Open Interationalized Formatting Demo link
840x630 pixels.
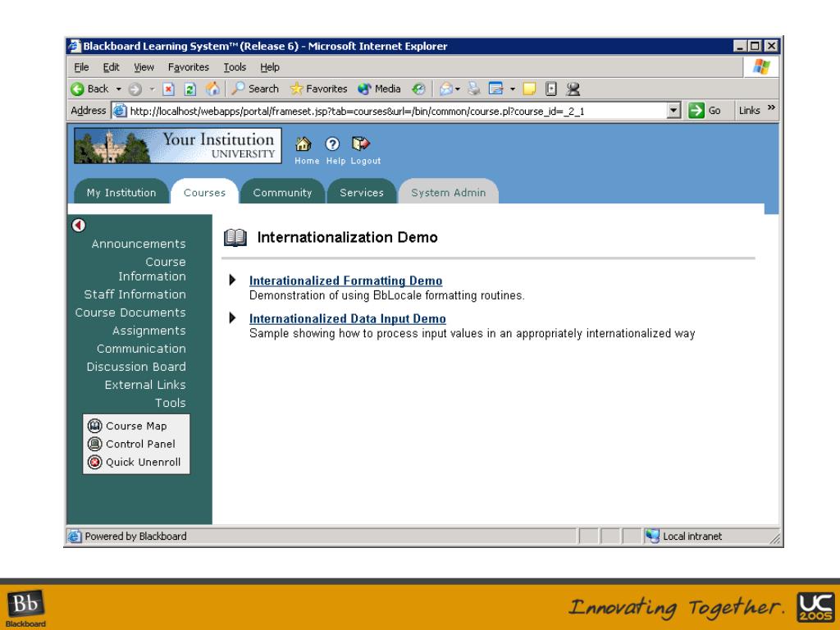tap(345, 281)
